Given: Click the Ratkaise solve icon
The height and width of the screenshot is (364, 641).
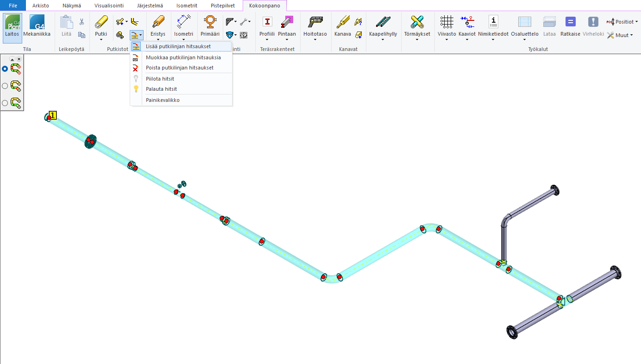Looking at the screenshot, I should point(570,22).
